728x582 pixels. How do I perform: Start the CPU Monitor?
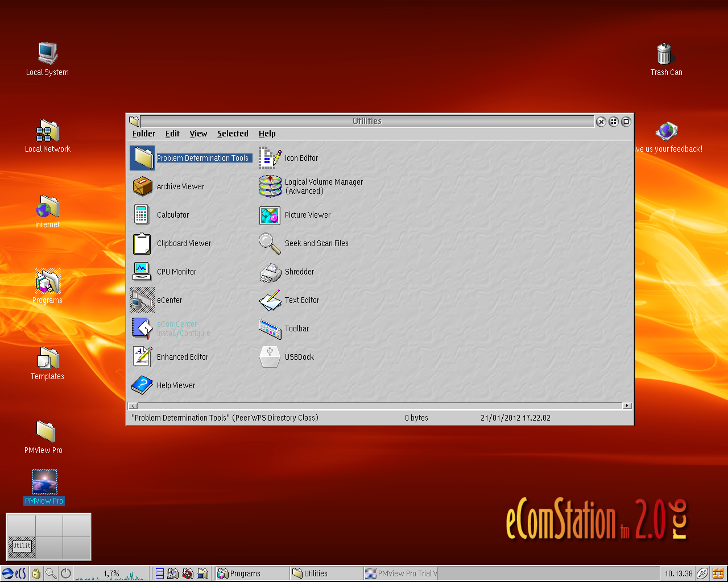pos(142,272)
